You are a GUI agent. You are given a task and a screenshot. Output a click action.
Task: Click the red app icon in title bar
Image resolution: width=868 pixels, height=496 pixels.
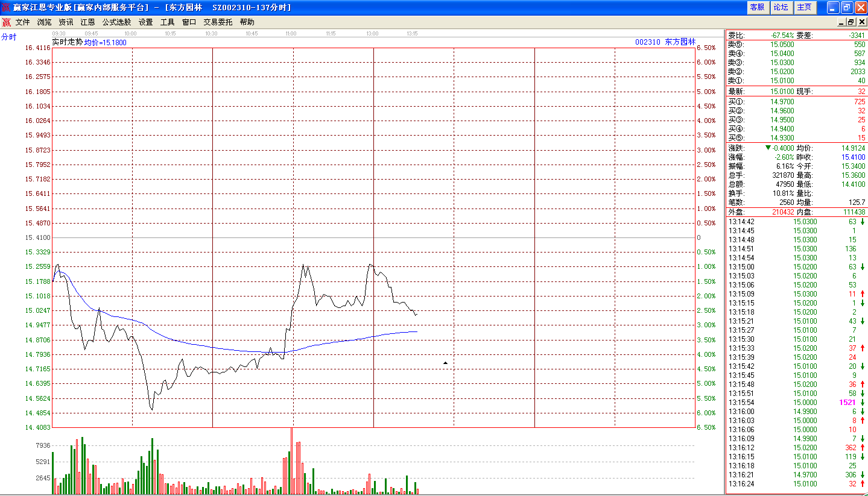[x=6, y=7]
